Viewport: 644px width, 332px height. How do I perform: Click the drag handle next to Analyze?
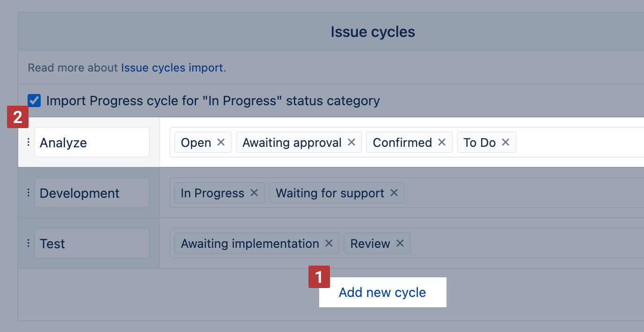click(x=28, y=142)
